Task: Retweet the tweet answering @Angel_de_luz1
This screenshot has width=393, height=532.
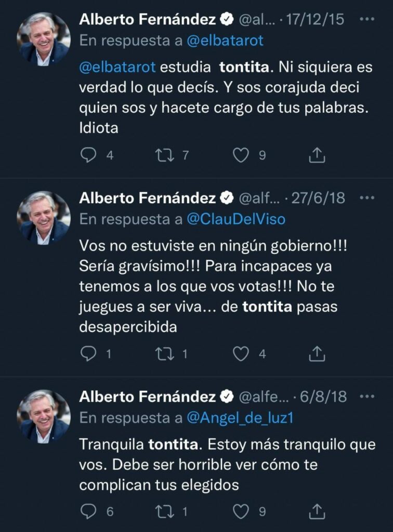Action: coord(164,511)
